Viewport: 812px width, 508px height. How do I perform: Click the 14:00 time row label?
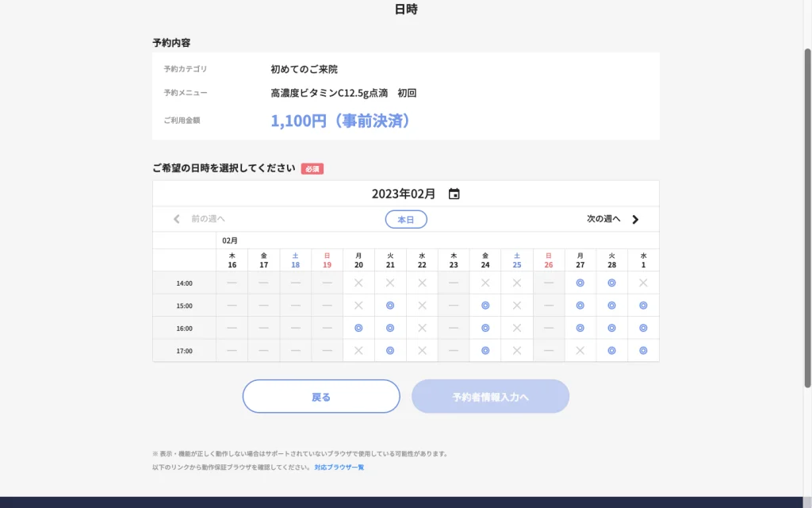[184, 283]
